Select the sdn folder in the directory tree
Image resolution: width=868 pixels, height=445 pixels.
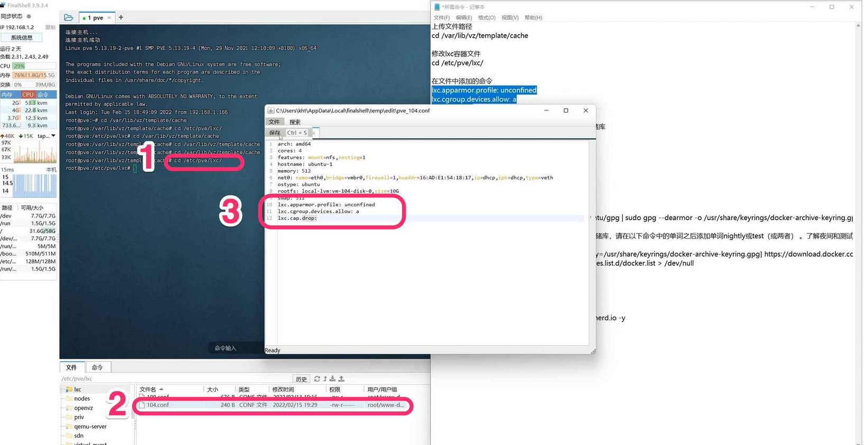click(x=79, y=435)
